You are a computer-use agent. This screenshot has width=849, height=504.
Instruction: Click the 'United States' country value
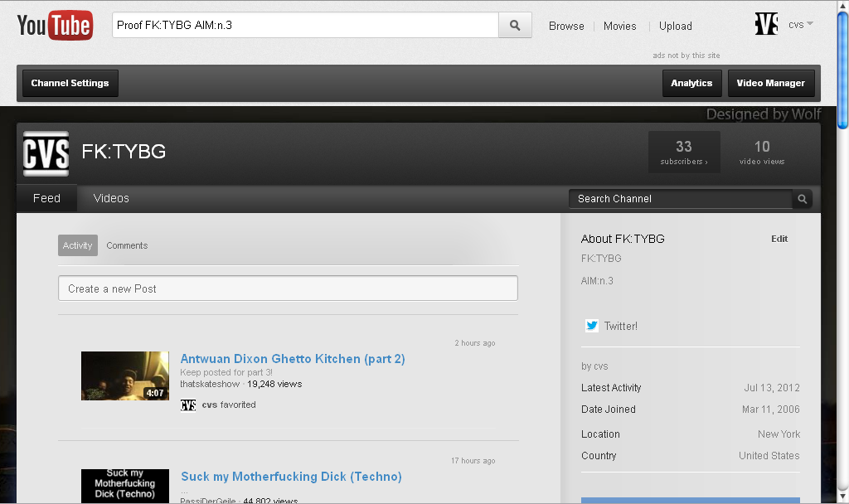coord(769,456)
